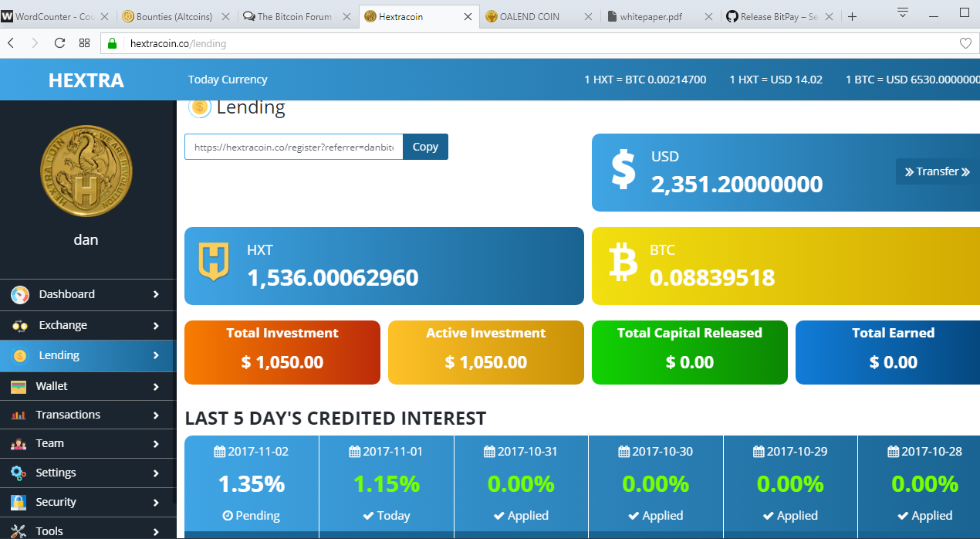
Task: Click the HXT balance 1,536.00062960
Action: pos(333,277)
